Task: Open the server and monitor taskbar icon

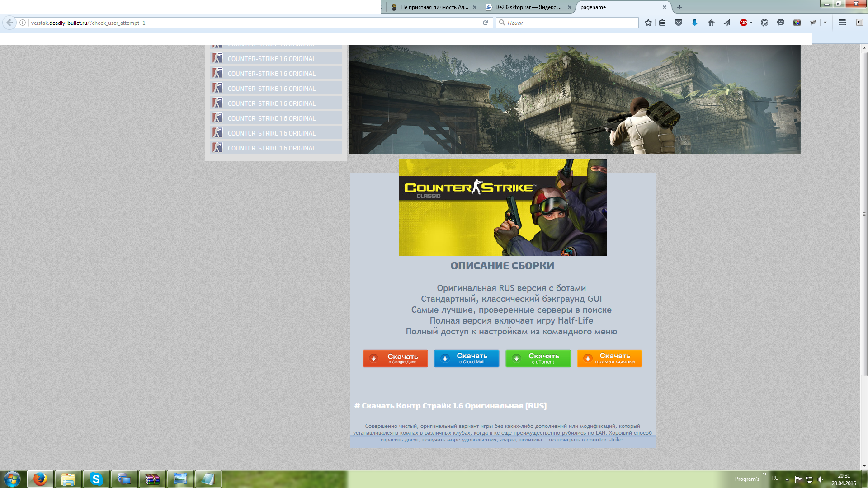Action: (x=124, y=479)
